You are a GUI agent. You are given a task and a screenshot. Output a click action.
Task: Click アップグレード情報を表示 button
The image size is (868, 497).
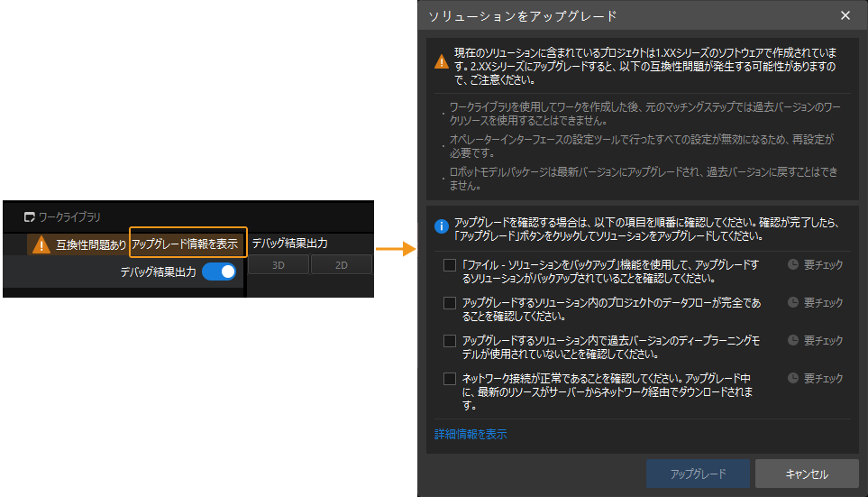click(187, 242)
